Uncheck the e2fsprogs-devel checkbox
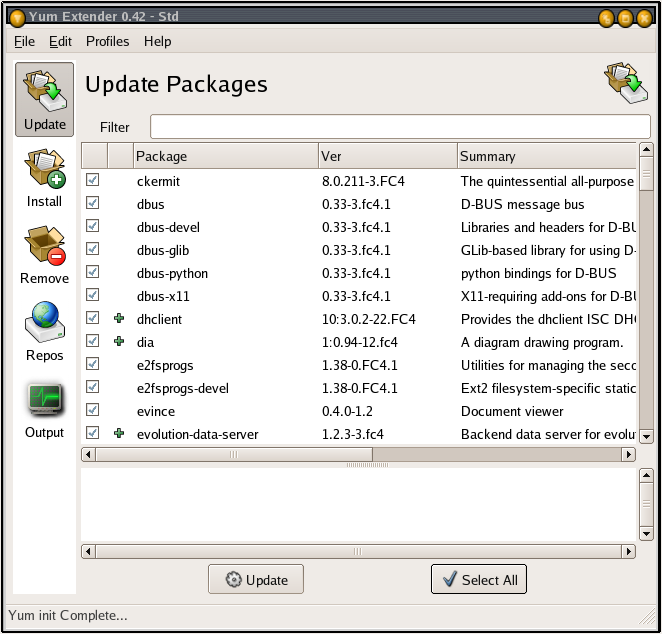 pos(92,387)
